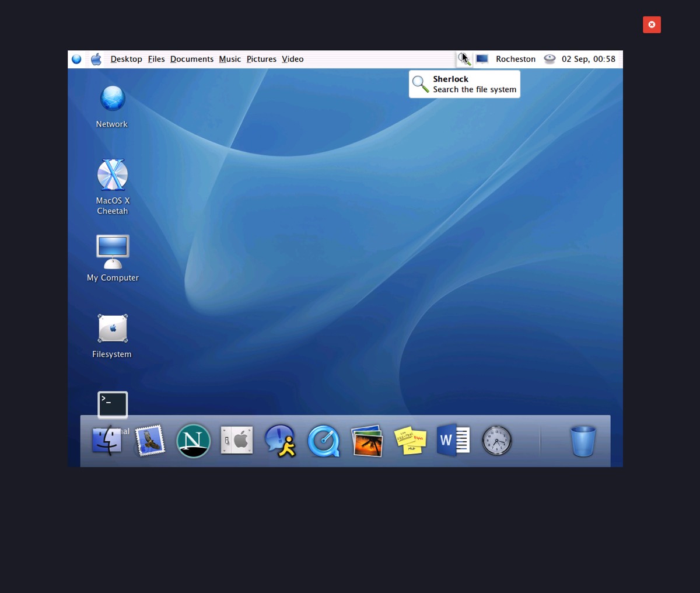
Task: Click the red close button at top right
Action: pos(652,25)
